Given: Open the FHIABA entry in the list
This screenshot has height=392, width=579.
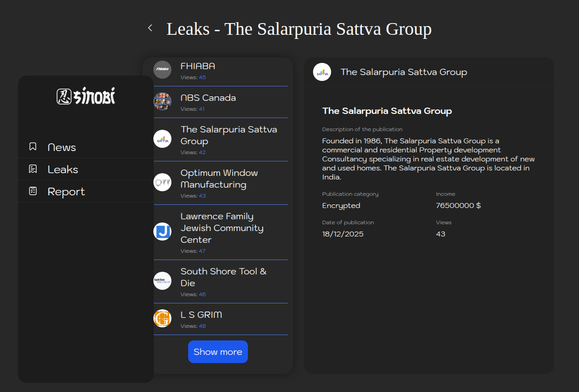Looking at the screenshot, I should (x=198, y=66).
